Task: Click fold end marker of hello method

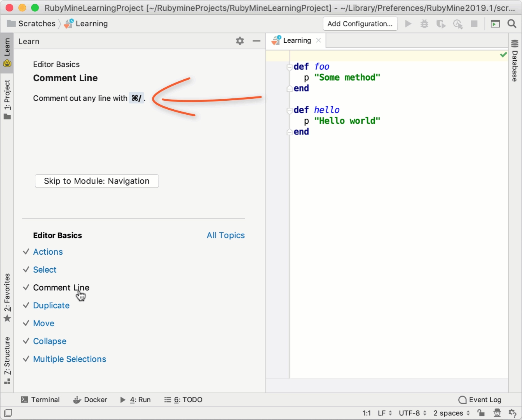Action: click(290, 132)
